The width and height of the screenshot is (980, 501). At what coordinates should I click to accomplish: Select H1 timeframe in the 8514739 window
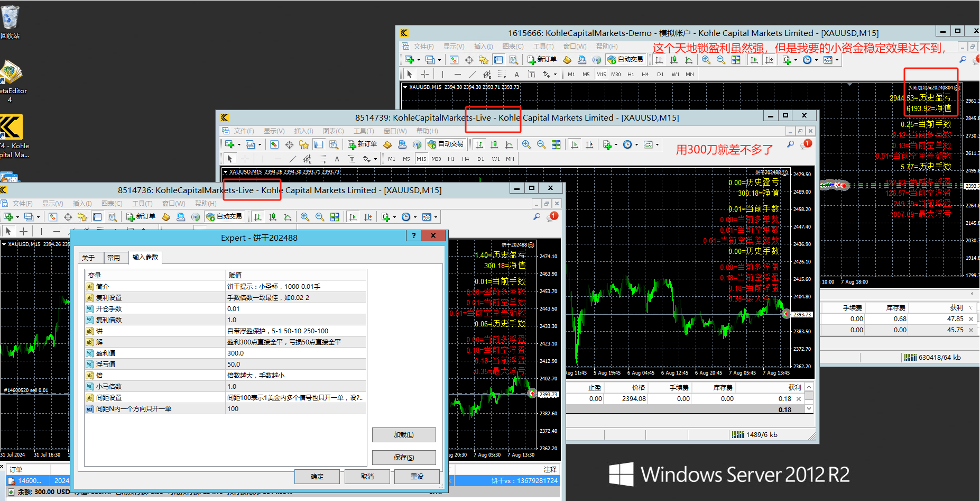tap(451, 159)
